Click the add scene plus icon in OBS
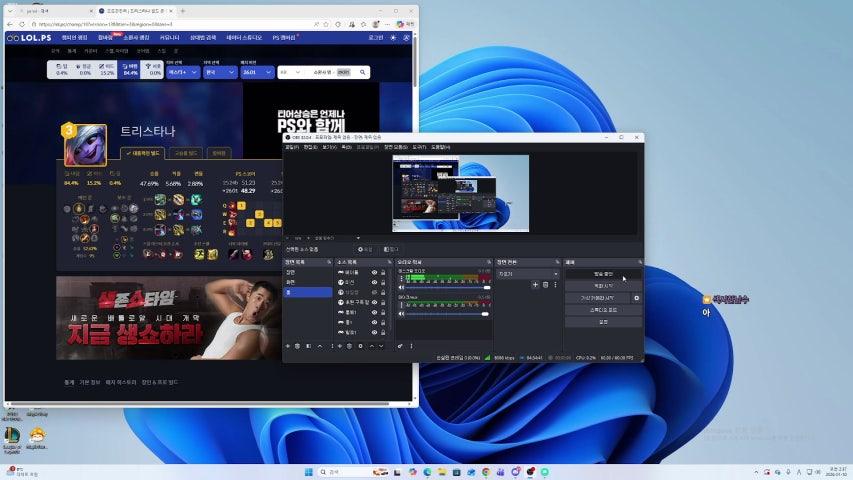 (288, 346)
